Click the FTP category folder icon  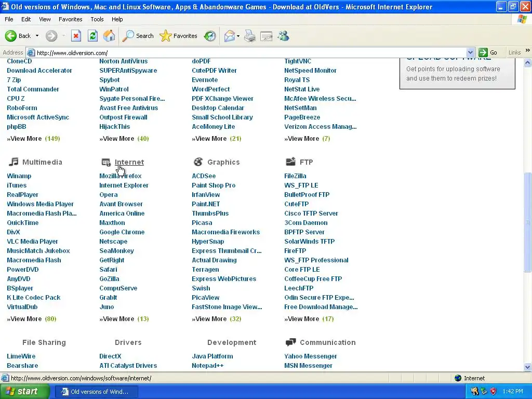click(290, 162)
